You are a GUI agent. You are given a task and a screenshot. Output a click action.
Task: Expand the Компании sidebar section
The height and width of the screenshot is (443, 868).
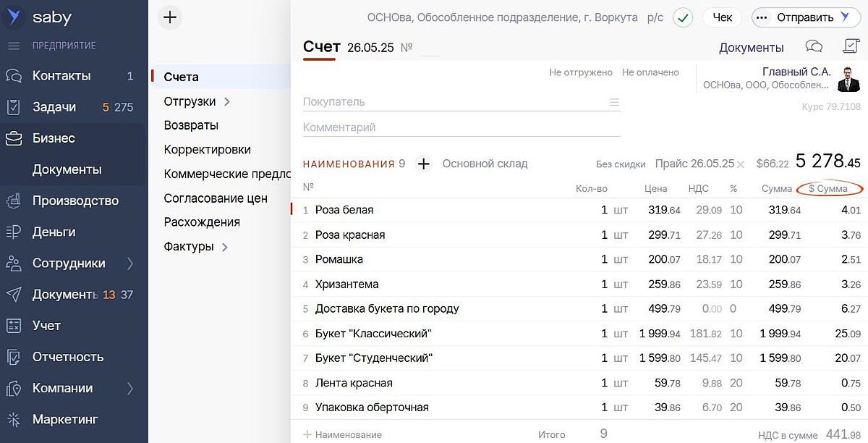130,389
